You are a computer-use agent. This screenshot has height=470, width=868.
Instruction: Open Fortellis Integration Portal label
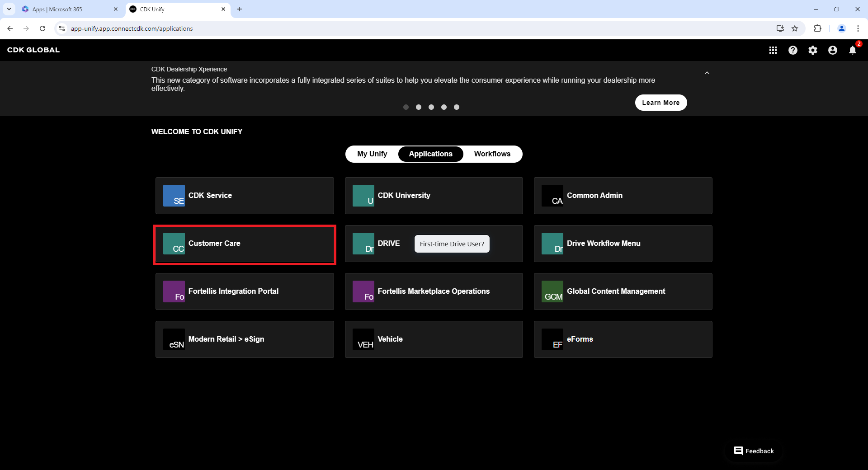tap(233, 291)
